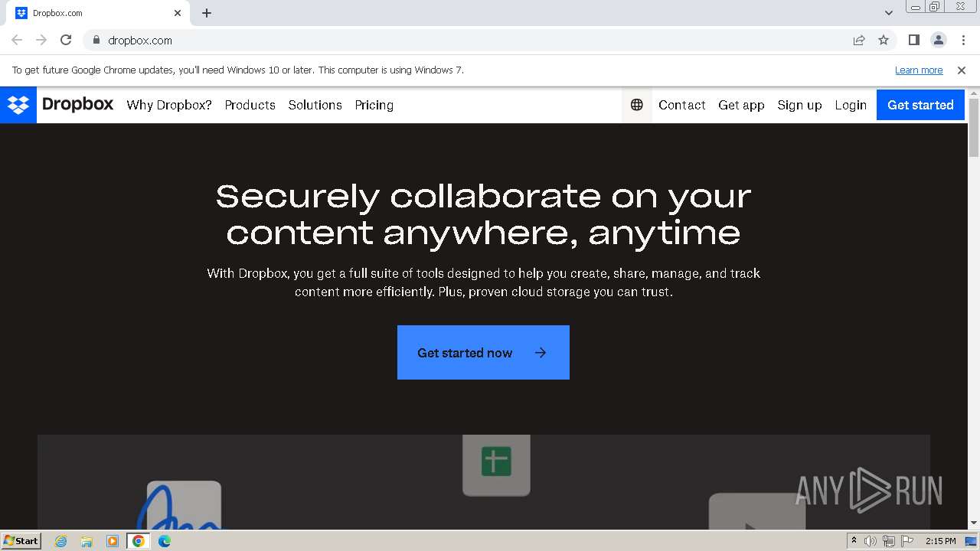
Task: Click the page vertical scrollbar thumb
Action: 974,126
